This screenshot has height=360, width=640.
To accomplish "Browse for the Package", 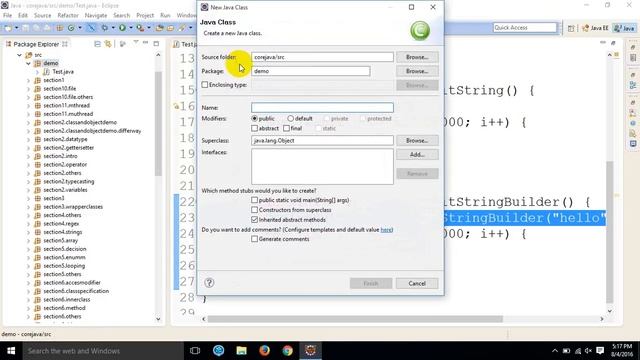I will [417, 71].
